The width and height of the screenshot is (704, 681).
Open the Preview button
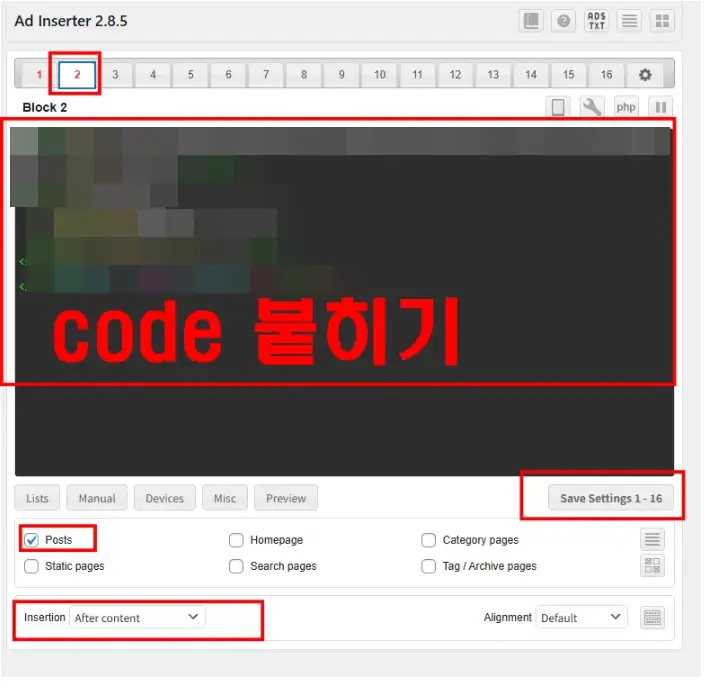pos(285,498)
